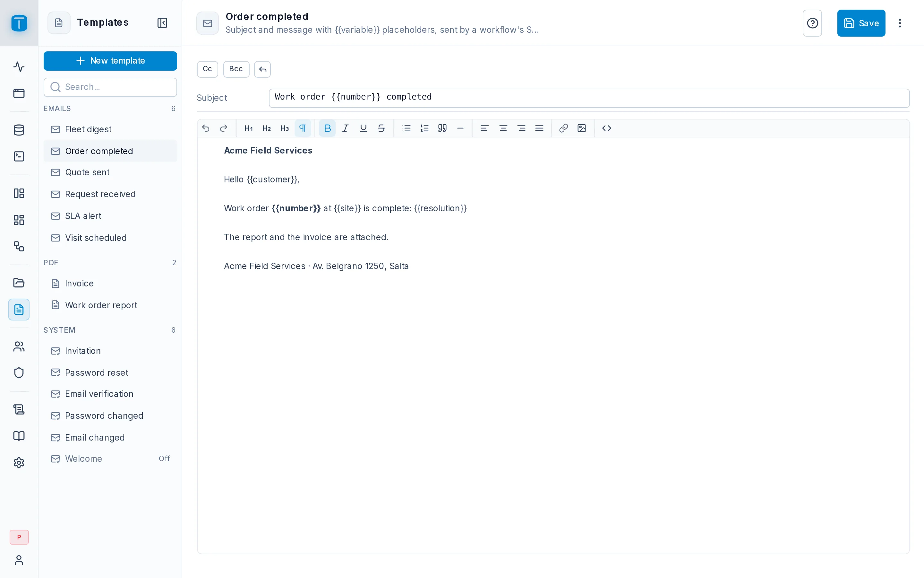Screen dimensions: 924x578
Task: Open the Invitation system template
Action: [110, 351]
